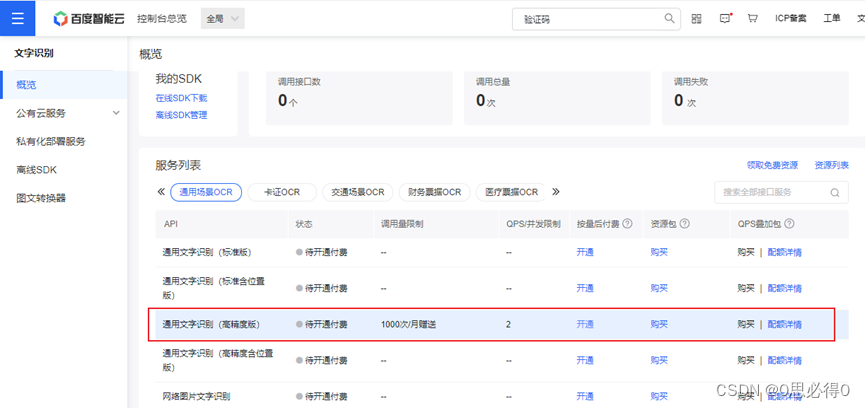Click the 在线SDK下载 link
Image resolution: width=865 pixels, height=408 pixels.
pyautogui.click(x=181, y=98)
